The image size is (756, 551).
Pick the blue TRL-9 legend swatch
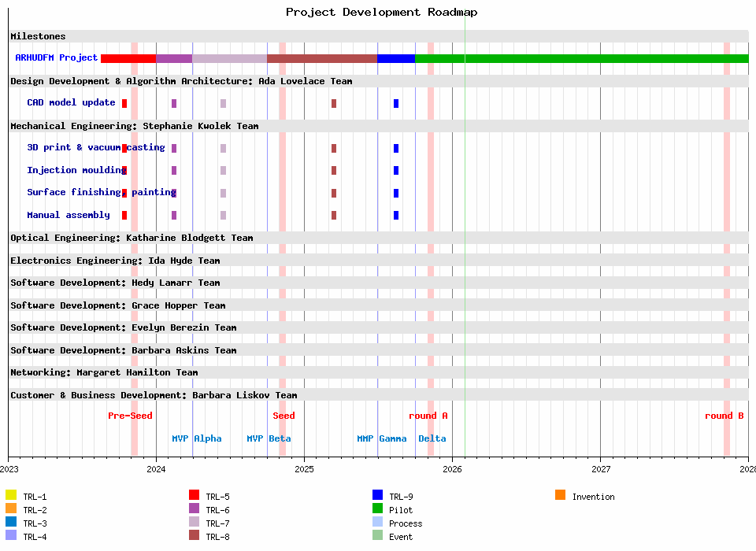click(x=378, y=496)
